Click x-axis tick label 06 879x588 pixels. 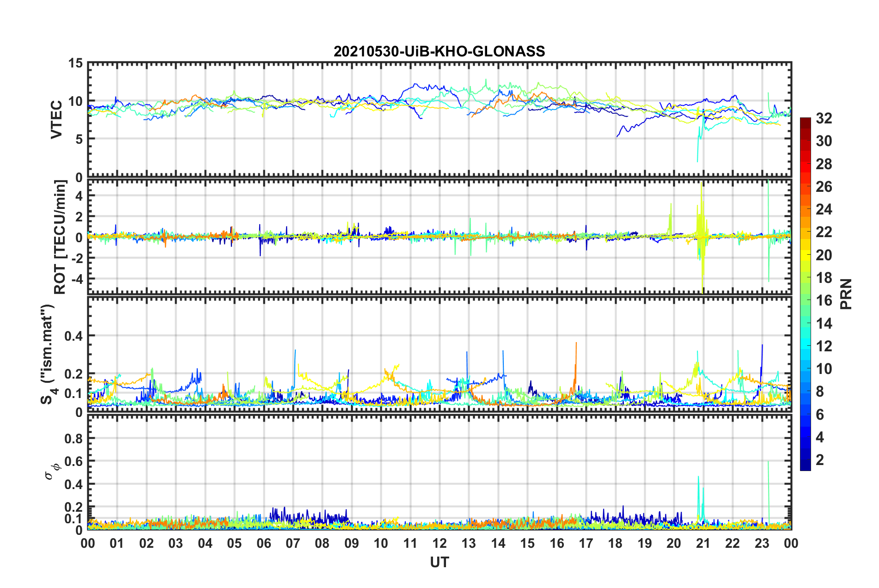(263, 543)
